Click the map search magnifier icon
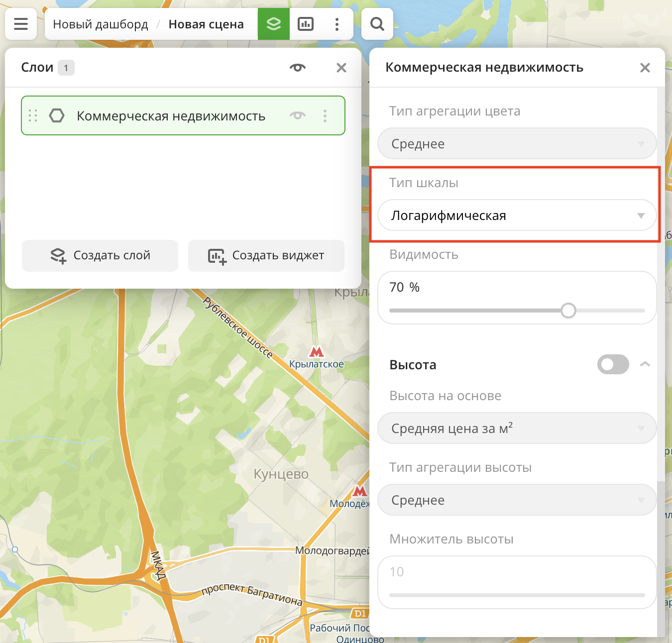Viewport: 672px width, 643px height. point(377,24)
